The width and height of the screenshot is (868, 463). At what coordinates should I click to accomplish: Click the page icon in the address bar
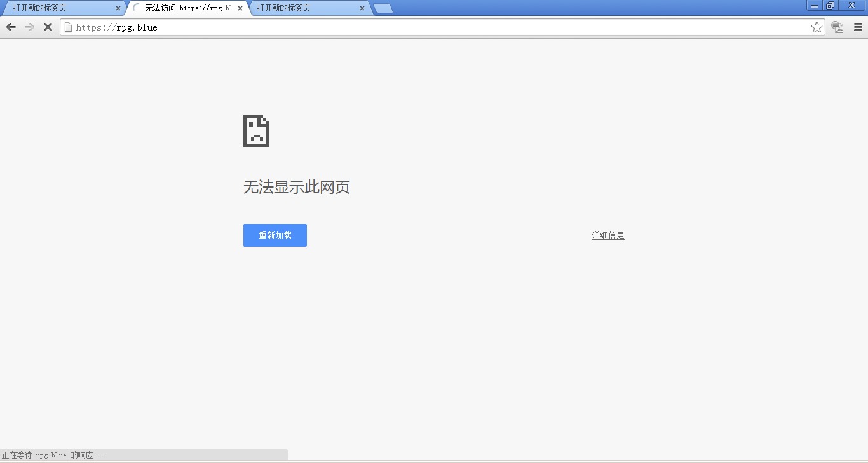pyautogui.click(x=68, y=27)
